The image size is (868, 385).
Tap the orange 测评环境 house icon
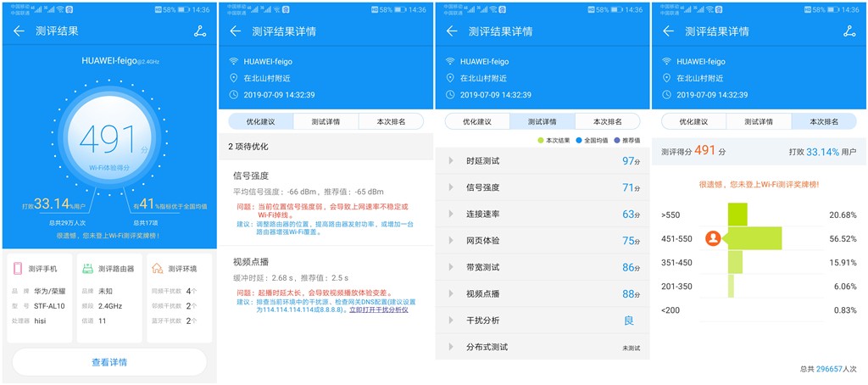pos(158,269)
